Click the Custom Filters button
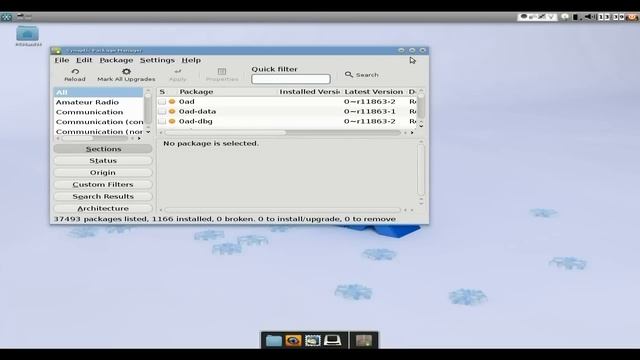 [103, 184]
